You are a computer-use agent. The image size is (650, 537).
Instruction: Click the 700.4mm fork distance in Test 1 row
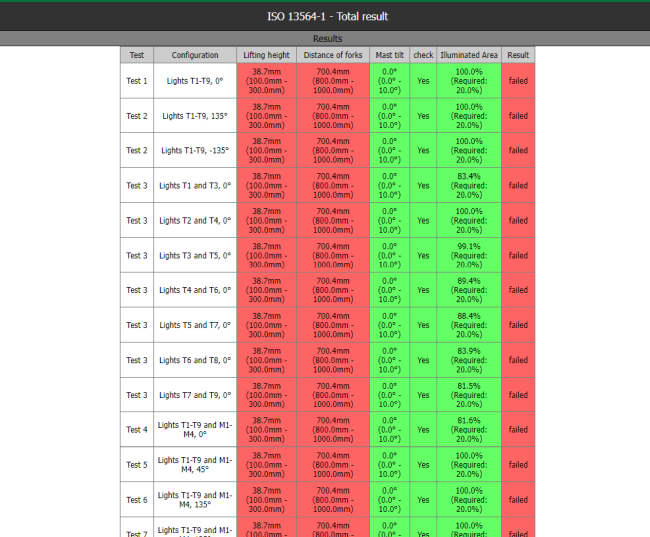coord(333,81)
